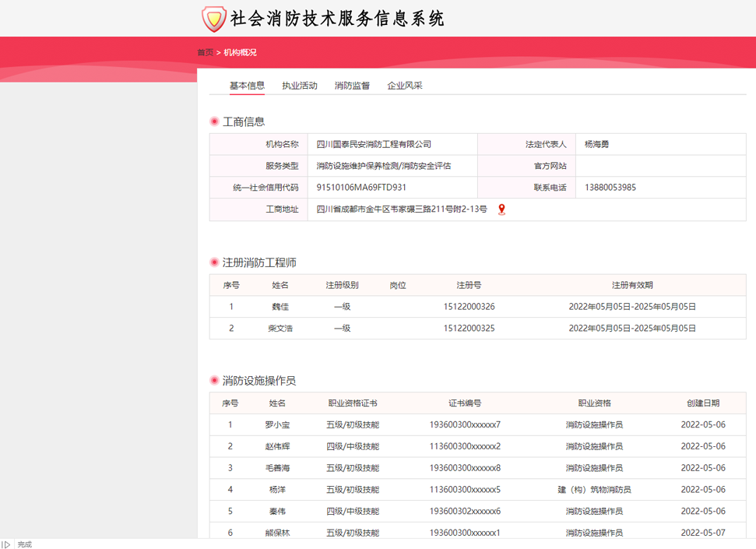This screenshot has height=549, width=756.
Task: Open the map location pin beside the address
Action: pyautogui.click(x=501, y=209)
